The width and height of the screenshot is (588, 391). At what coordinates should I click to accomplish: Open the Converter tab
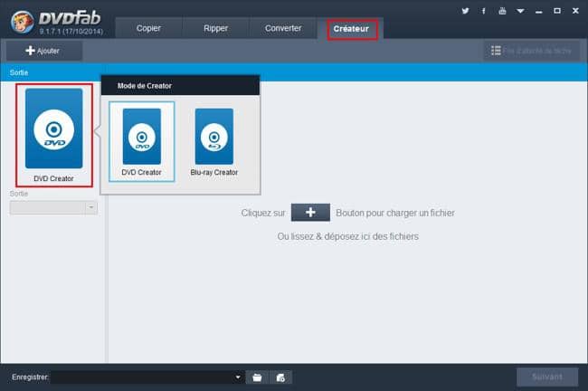point(283,28)
